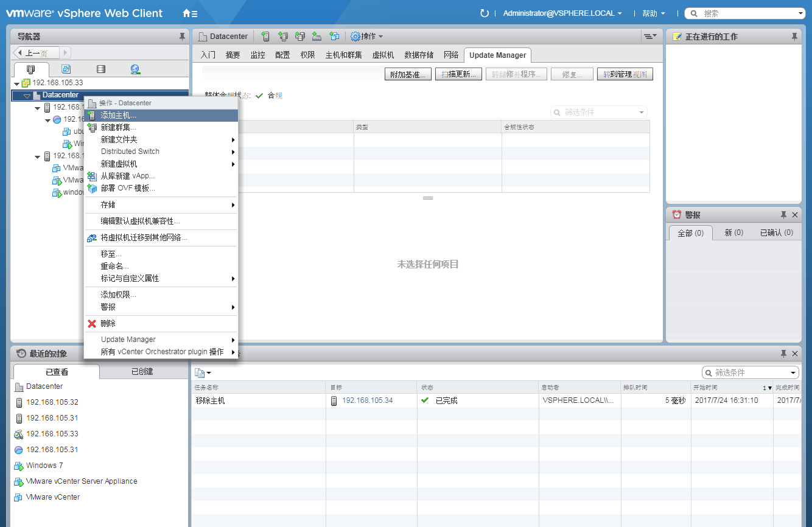Switch to the 主机和群集 tab
This screenshot has width=812, height=527.
(343, 55)
